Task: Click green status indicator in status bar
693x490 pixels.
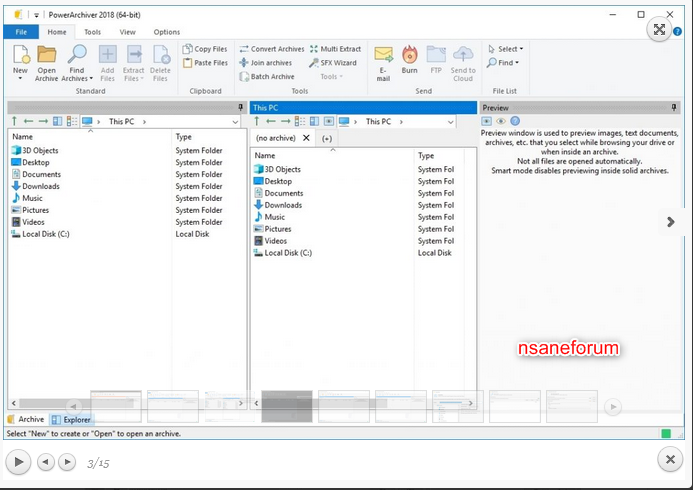Action: point(666,433)
